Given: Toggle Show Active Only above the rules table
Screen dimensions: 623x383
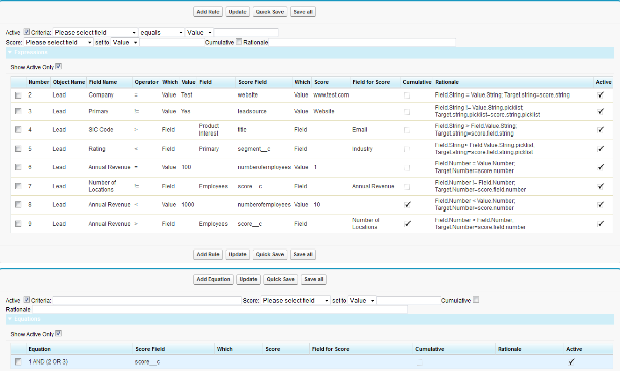Looking at the screenshot, I should point(58,66).
